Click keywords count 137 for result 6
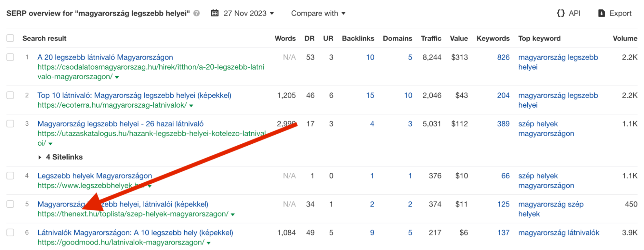Viewport: 644px width, 250px height. click(503, 232)
